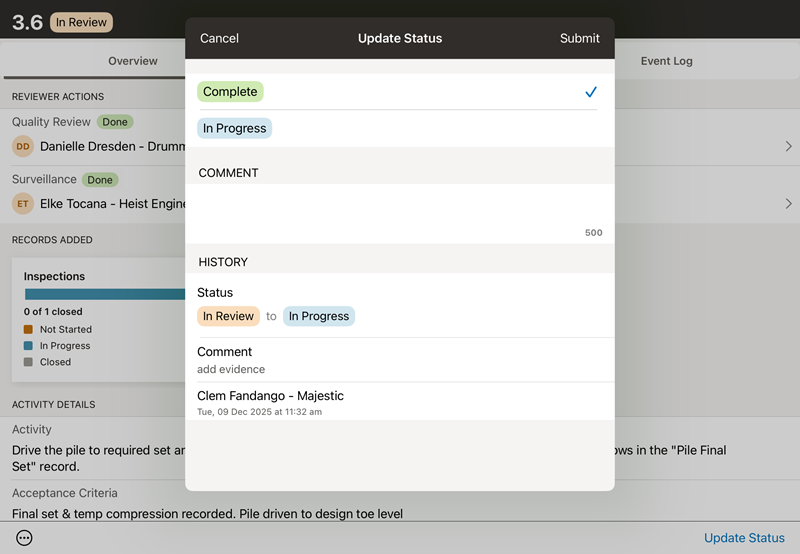
Task: Click the blue checkmark beside Complete
Action: pyautogui.click(x=591, y=92)
